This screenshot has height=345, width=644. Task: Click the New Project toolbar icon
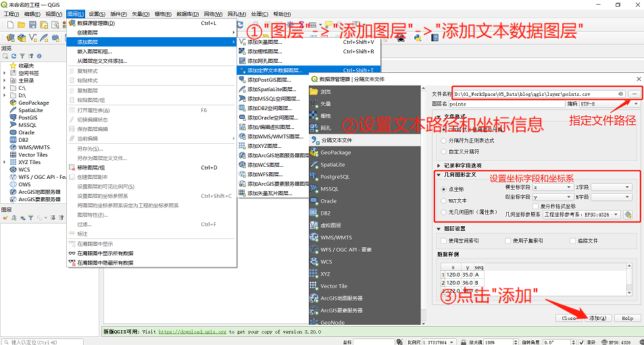[11, 25]
